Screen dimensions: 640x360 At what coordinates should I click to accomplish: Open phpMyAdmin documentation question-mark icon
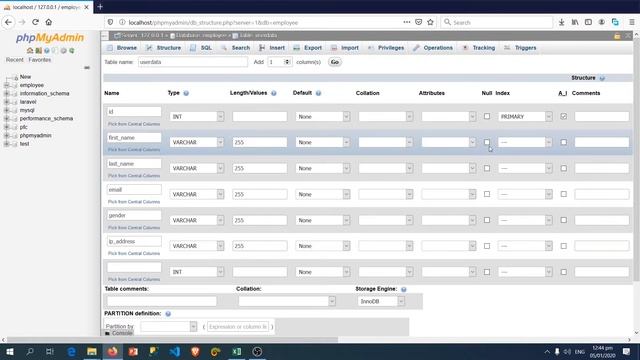click(47, 51)
